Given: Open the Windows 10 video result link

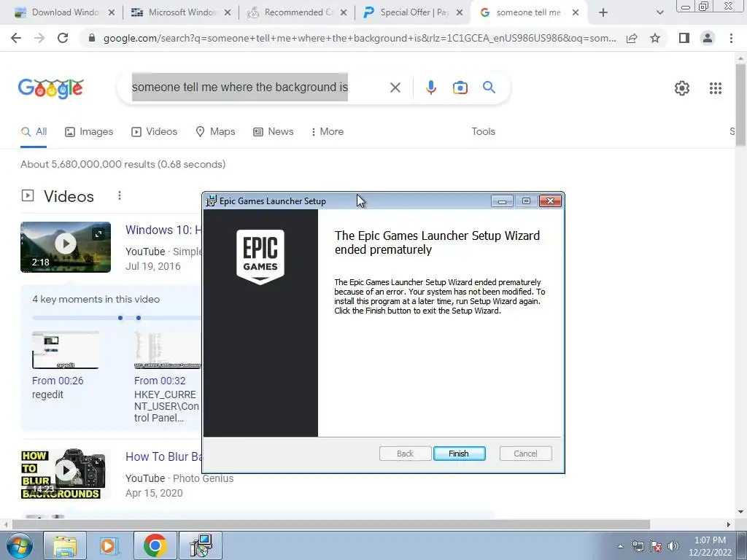Looking at the screenshot, I should 163,230.
